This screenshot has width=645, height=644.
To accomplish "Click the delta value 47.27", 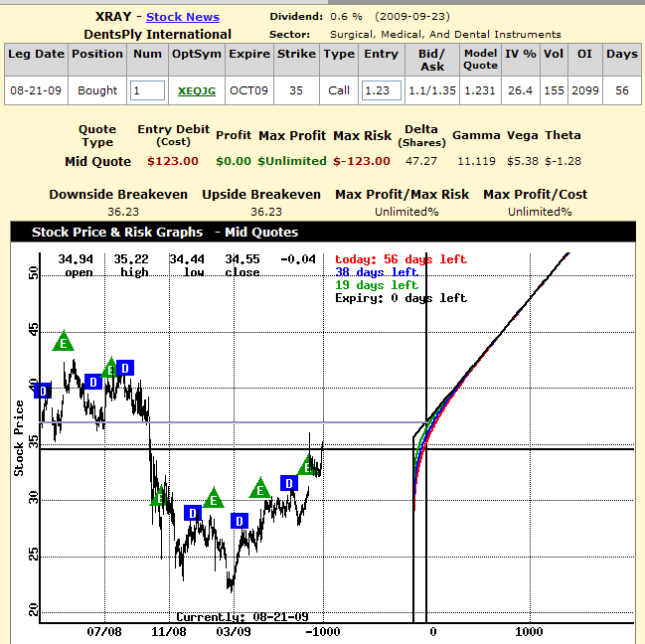I will [x=421, y=161].
